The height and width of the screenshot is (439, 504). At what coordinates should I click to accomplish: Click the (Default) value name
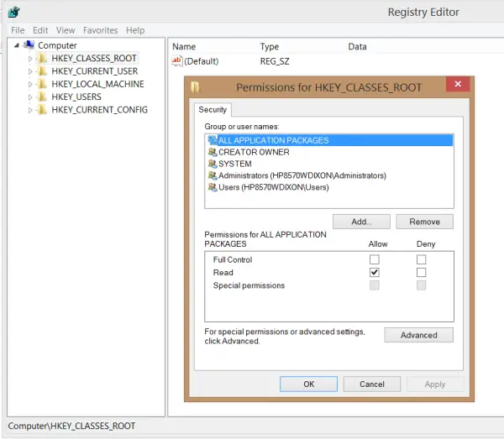click(x=202, y=61)
